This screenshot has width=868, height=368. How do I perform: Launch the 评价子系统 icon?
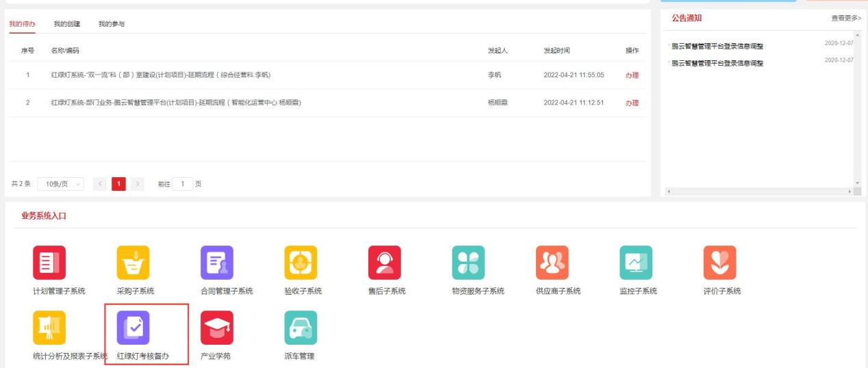point(719,263)
